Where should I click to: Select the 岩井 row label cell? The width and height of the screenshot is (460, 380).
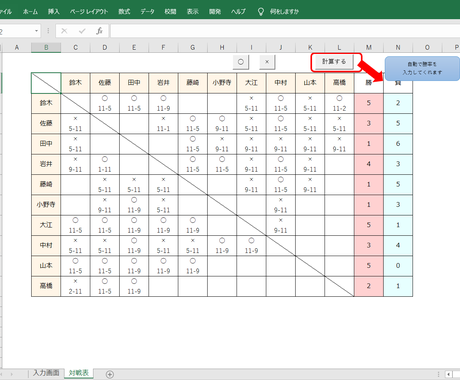click(46, 164)
